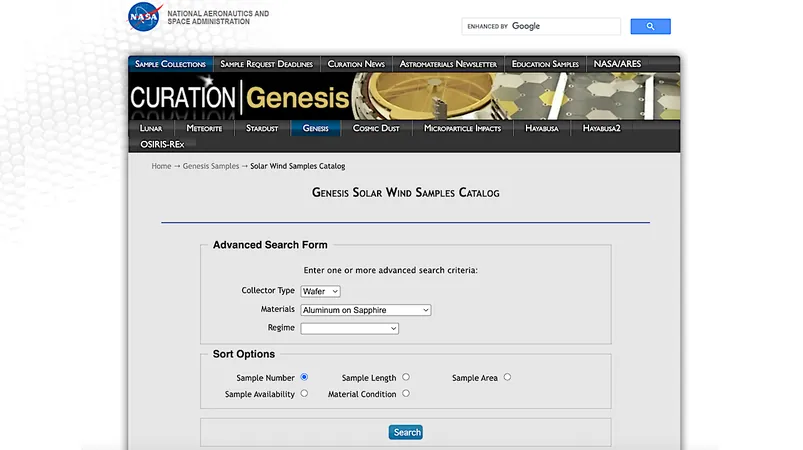Select the Meteorite collection menu item
This screenshot has width=803, height=450.
click(x=204, y=128)
